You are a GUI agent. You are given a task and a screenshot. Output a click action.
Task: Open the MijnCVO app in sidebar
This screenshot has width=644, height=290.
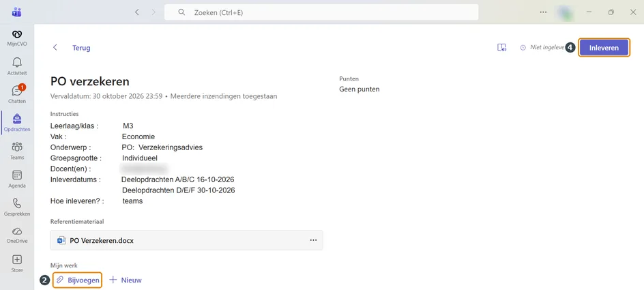pyautogui.click(x=17, y=38)
